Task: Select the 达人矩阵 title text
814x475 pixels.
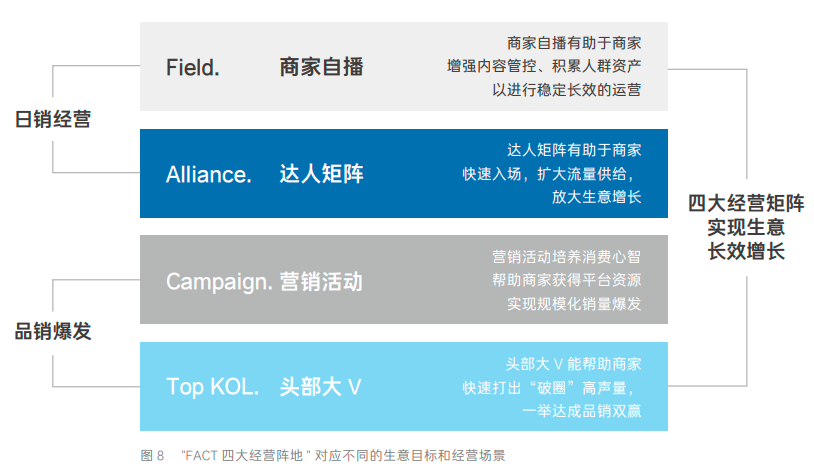Action: click(x=321, y=174)
